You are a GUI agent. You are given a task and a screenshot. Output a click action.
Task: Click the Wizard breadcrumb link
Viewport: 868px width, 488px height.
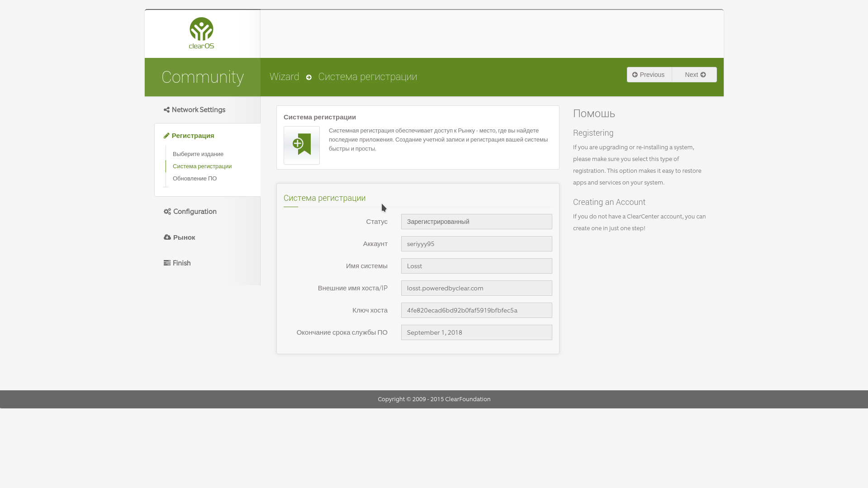click(x=285, y=77)
